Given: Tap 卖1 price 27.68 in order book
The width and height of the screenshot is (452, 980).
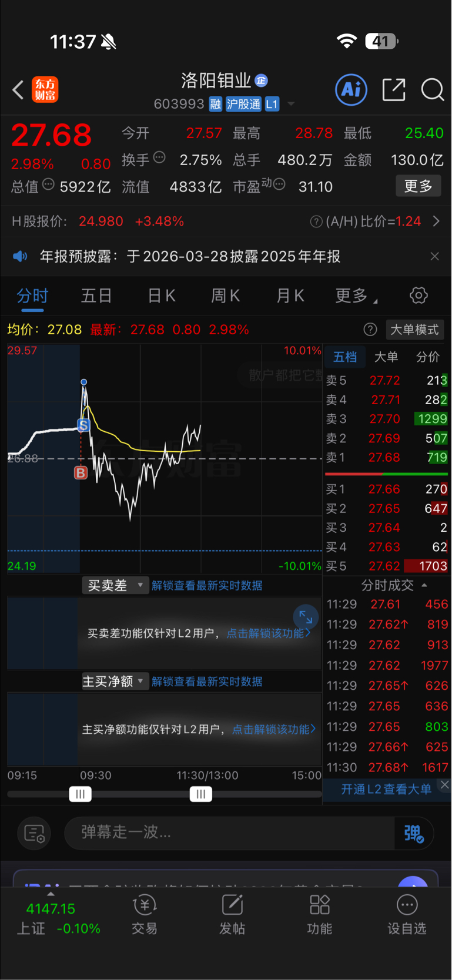Looking at the screenshot, I should 384,458.
